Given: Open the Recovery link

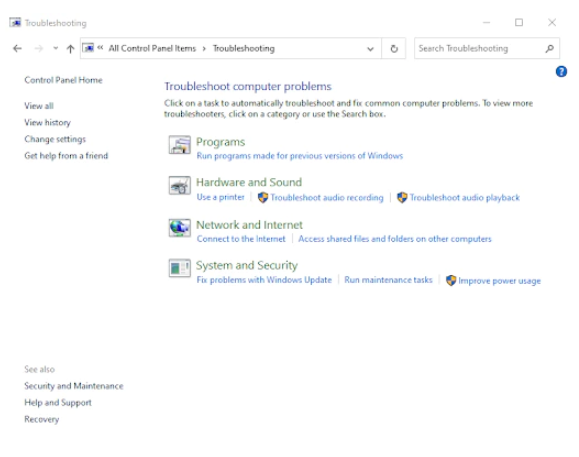Looking at the screenshot, I should click(42, 419).
